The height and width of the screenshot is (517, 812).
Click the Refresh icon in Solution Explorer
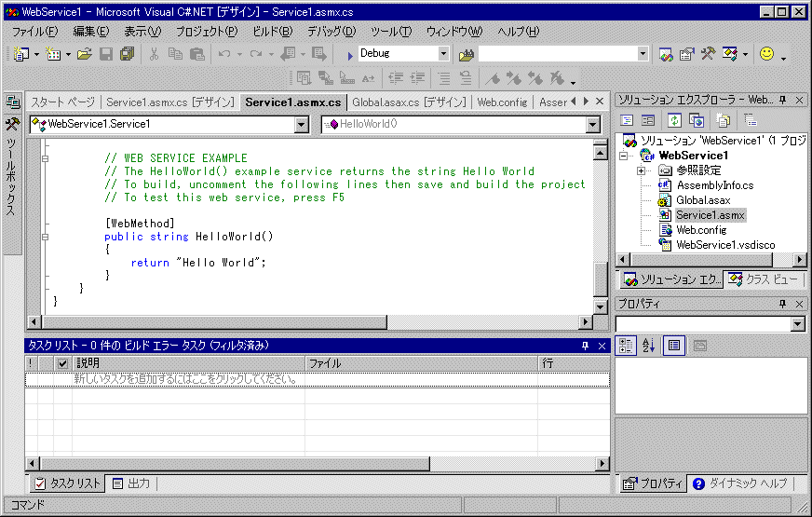tap(674, 121)
